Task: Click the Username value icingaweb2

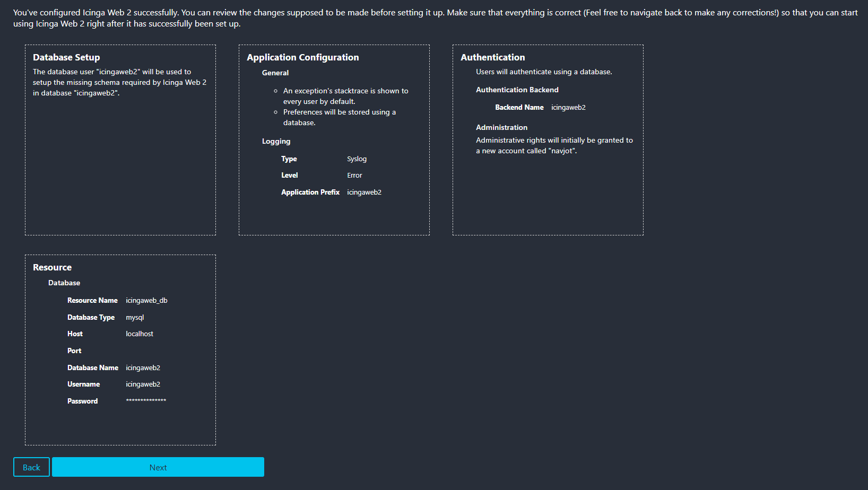Action: (x=143, y=384)
